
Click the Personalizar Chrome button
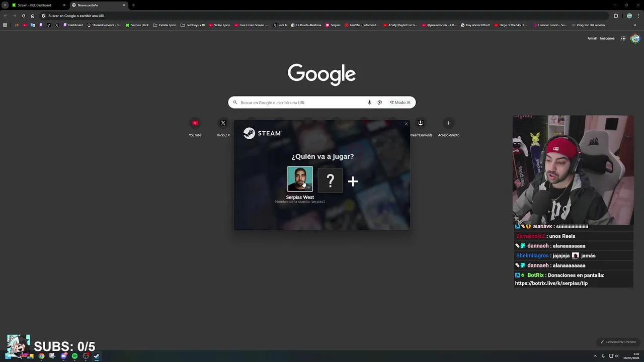(618, 342)
